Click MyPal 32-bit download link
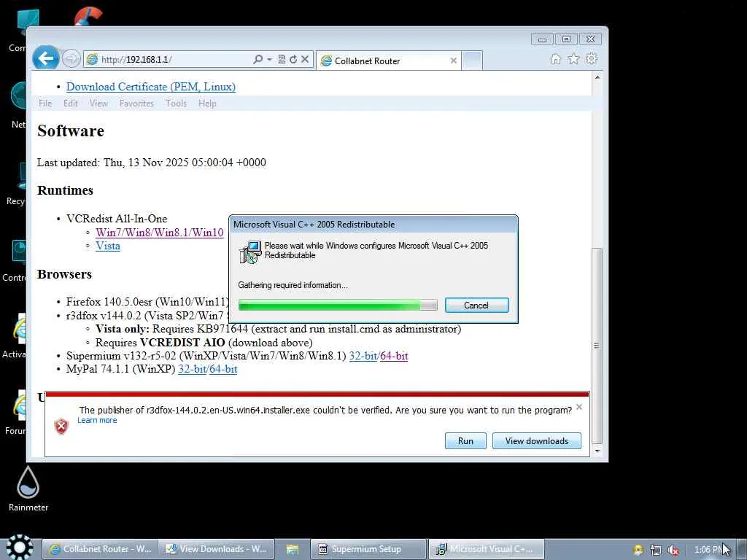Screen dimensions: 747x560 [192, 369]
